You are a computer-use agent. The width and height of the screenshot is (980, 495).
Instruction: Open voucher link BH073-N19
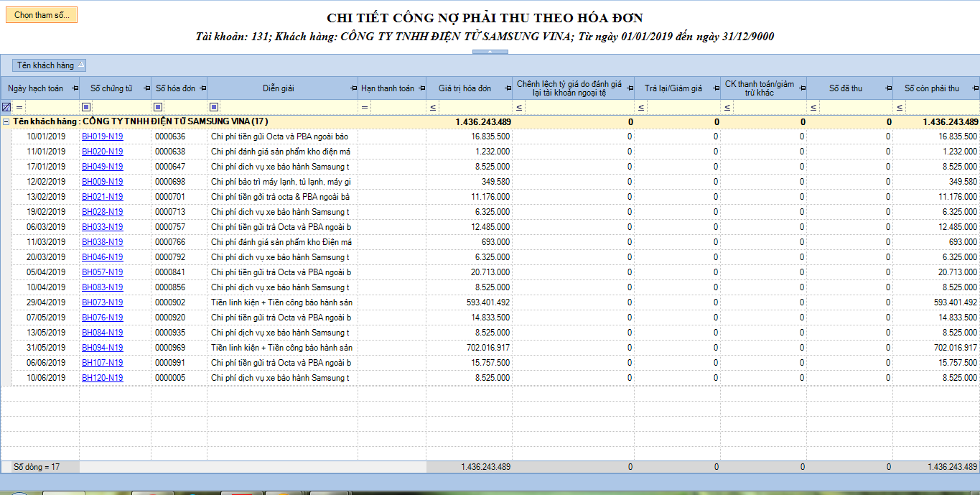click(102, 302)
